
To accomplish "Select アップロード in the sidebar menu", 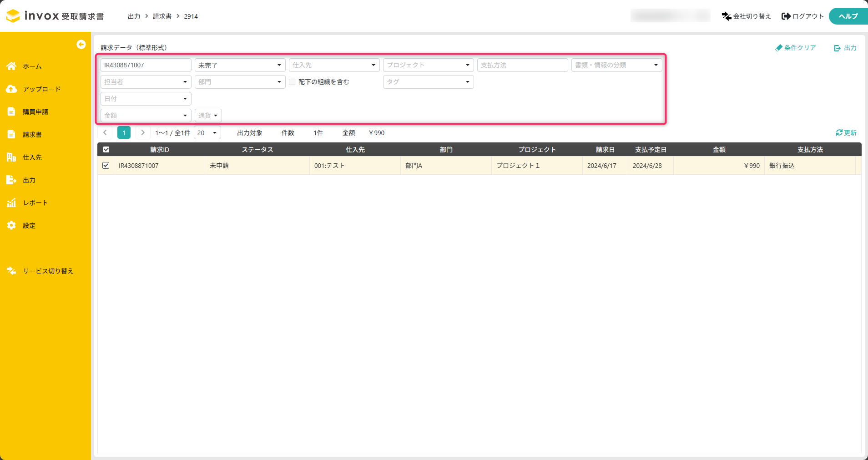I will (42, 89).
